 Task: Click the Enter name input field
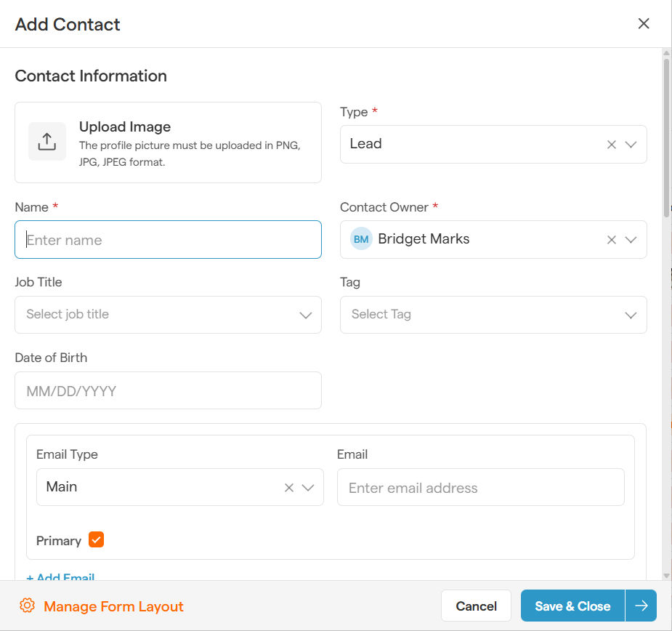168,240
